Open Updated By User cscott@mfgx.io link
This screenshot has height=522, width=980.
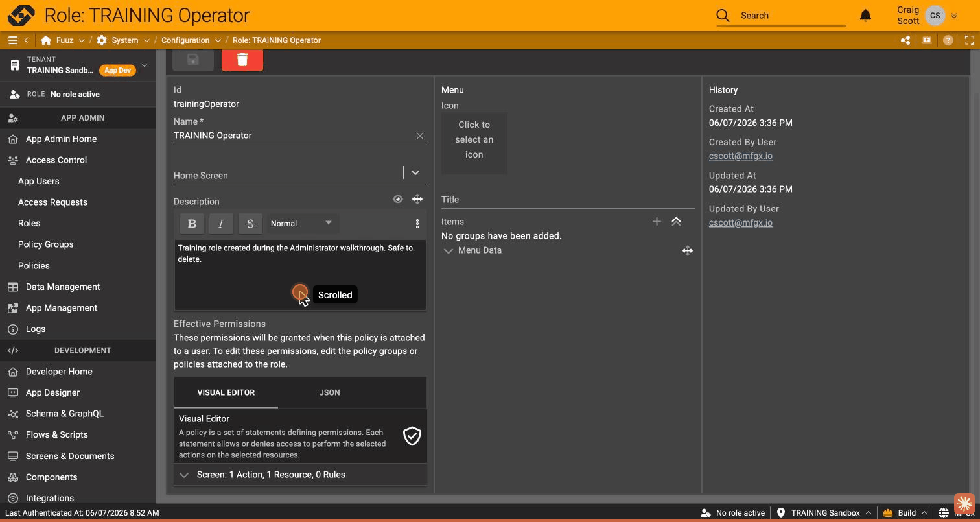pos(741,223)
